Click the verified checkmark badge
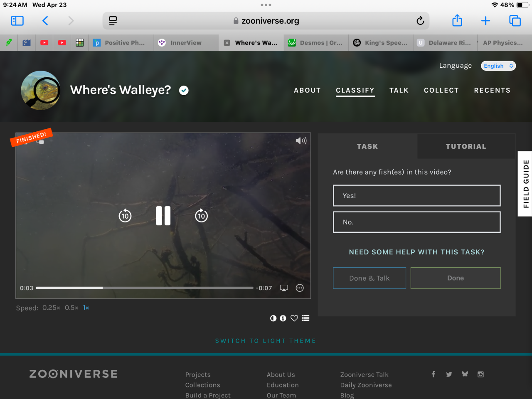 [x=184, y=90]
